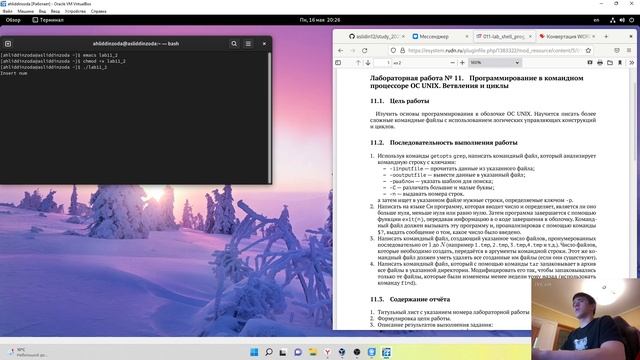The image size is (640, 360).
Task: Click the Pocket save icon in Firefox
Action: click(x=617, y=51)
